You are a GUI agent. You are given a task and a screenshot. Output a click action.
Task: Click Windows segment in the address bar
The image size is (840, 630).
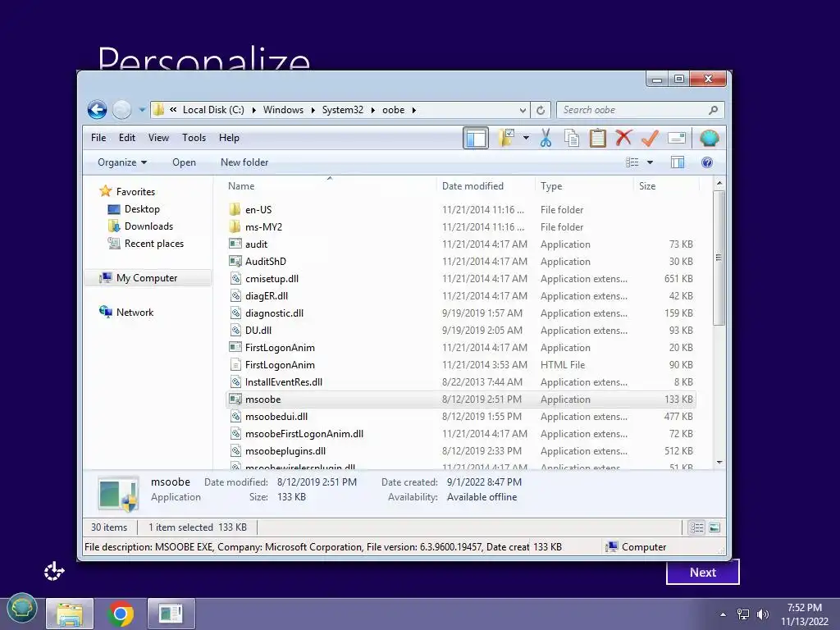pos(283,110)
